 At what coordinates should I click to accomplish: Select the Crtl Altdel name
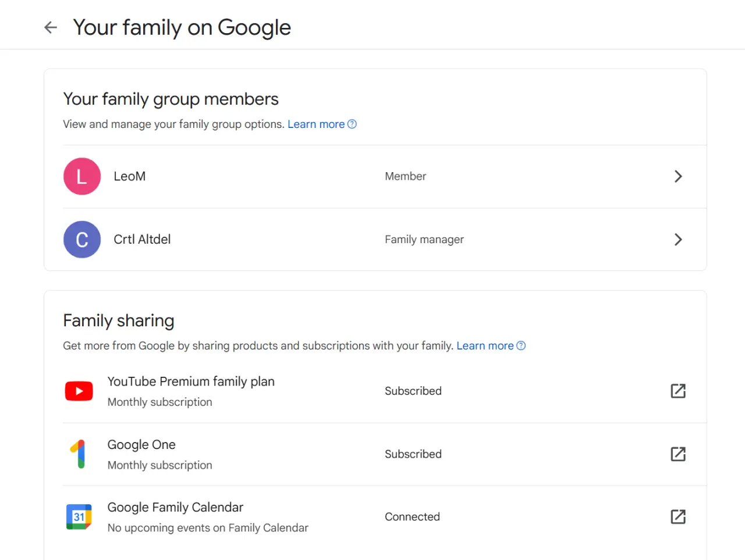pos(142,240)
